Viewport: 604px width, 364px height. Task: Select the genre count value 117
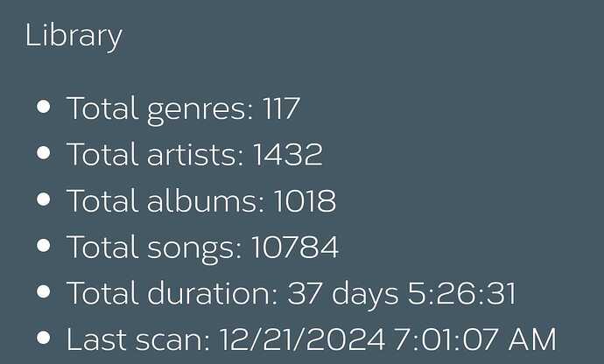[281, 108]
